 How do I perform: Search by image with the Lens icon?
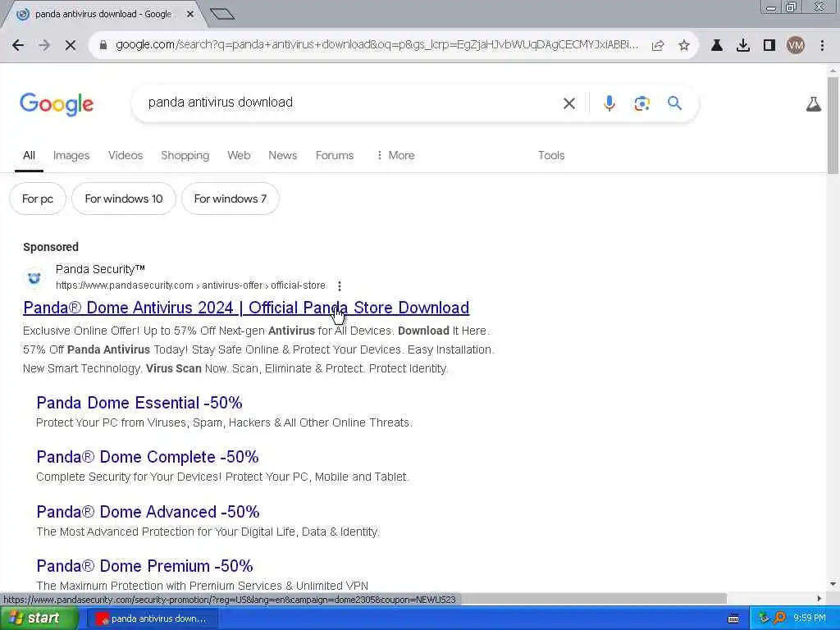click(x=641, y=103)
